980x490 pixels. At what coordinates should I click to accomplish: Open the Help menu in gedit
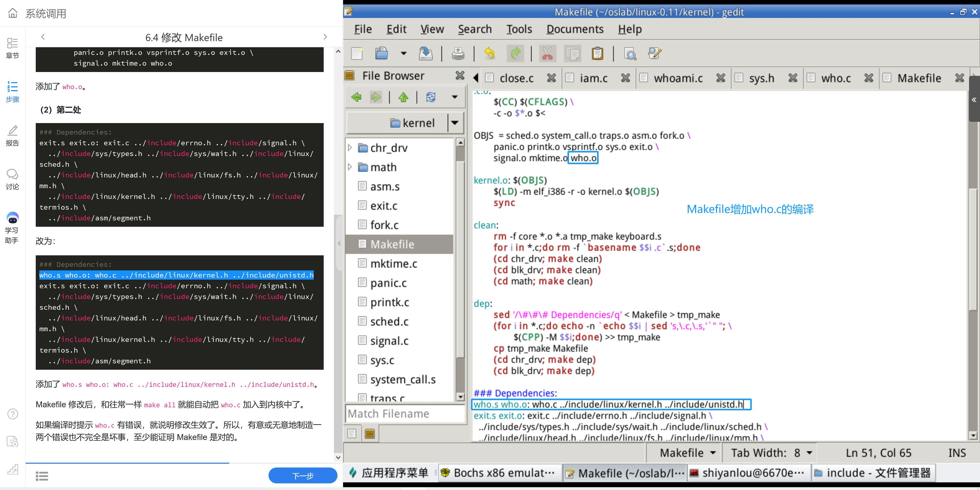tap(630, 29)
